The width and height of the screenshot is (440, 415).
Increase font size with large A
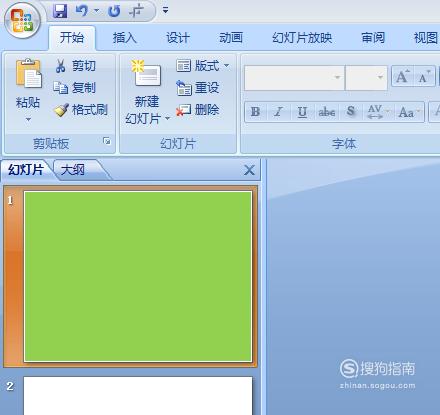(403, 76)
